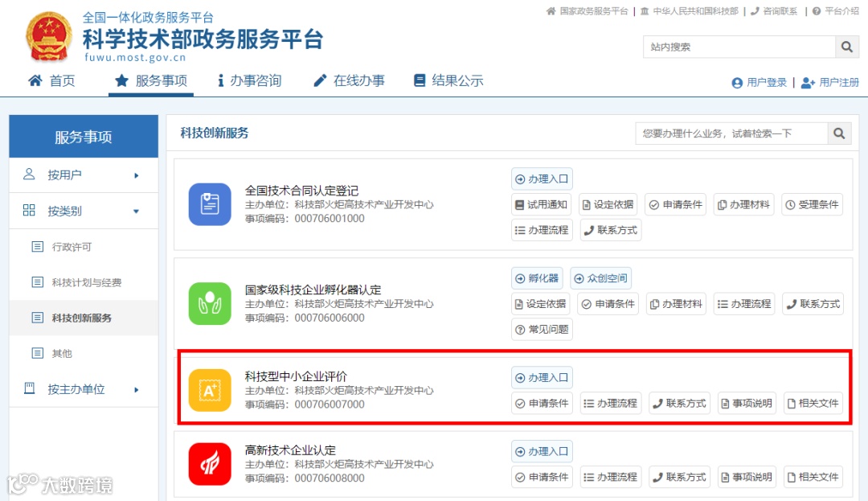
Task: Open the 全国技术合同认定登记 title
Action: 301,191
